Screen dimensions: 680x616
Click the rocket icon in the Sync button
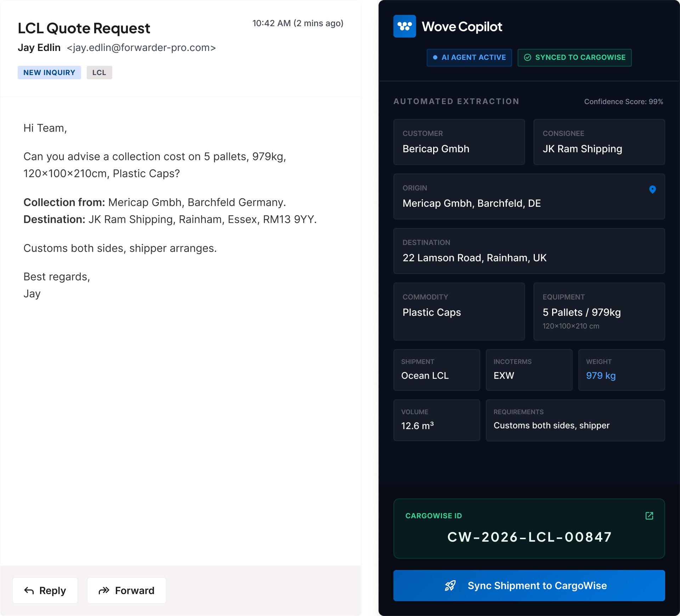[450, 586]
